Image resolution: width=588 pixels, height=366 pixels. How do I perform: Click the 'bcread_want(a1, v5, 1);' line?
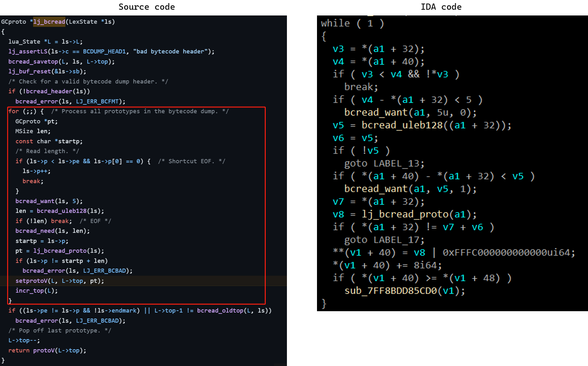[411, 189]
